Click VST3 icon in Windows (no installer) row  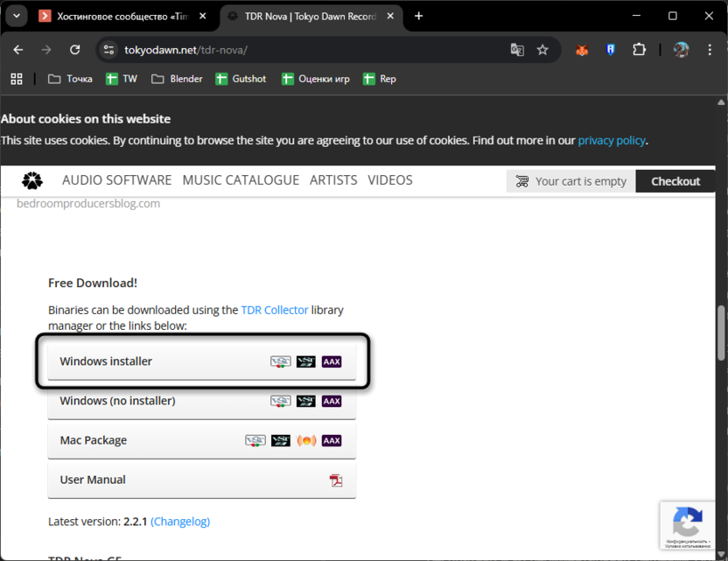click(306, 401)
